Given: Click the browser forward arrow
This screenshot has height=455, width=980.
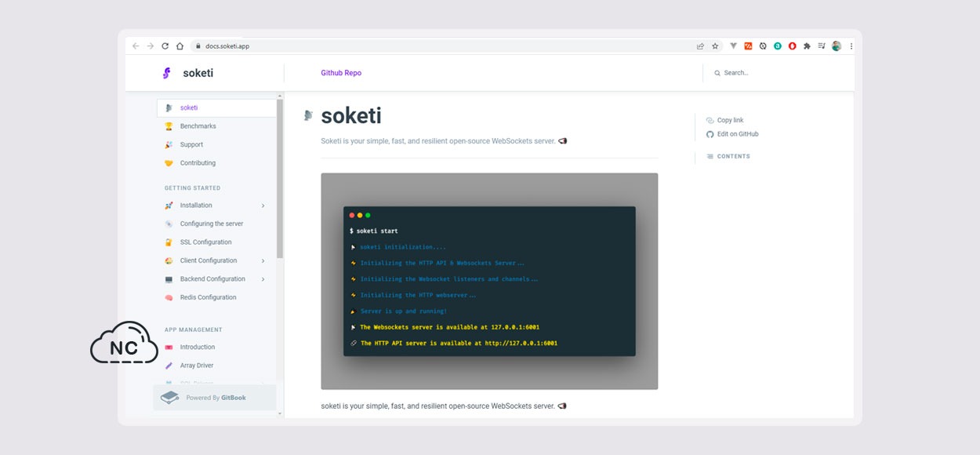Looking at the screenshot, I should [151, 46].
